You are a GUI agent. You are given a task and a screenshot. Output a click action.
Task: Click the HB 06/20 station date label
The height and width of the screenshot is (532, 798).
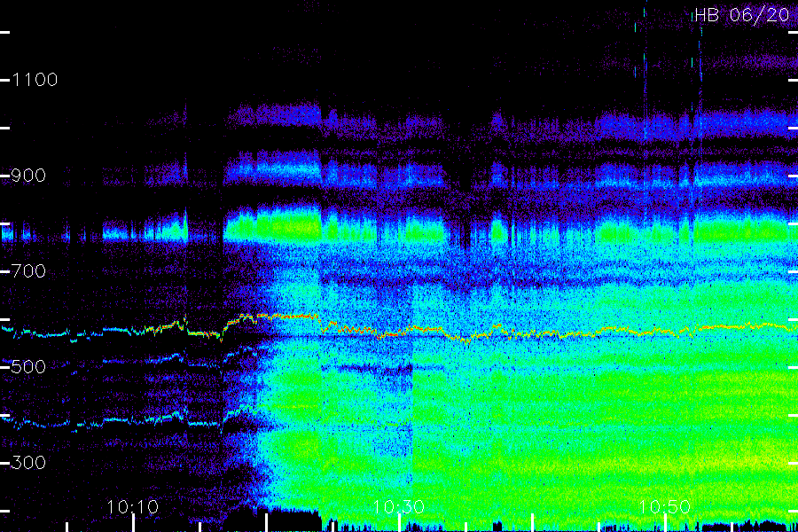tap(742, 15)
